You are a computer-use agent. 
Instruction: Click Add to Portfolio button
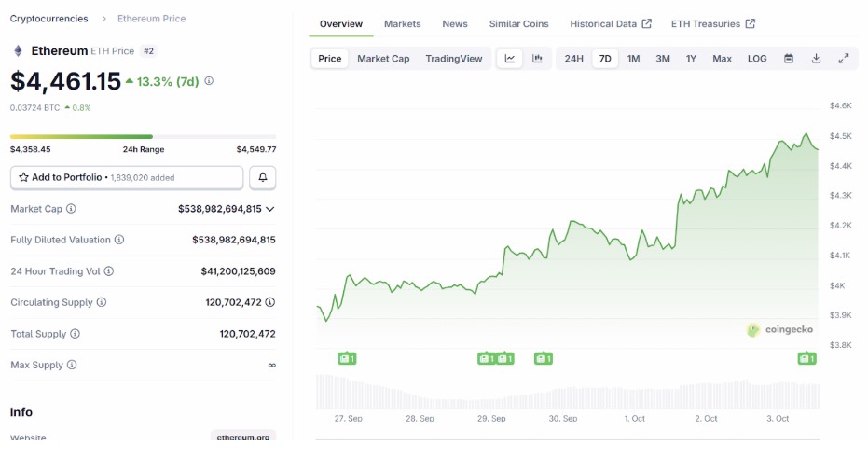[x=127, y=177]
